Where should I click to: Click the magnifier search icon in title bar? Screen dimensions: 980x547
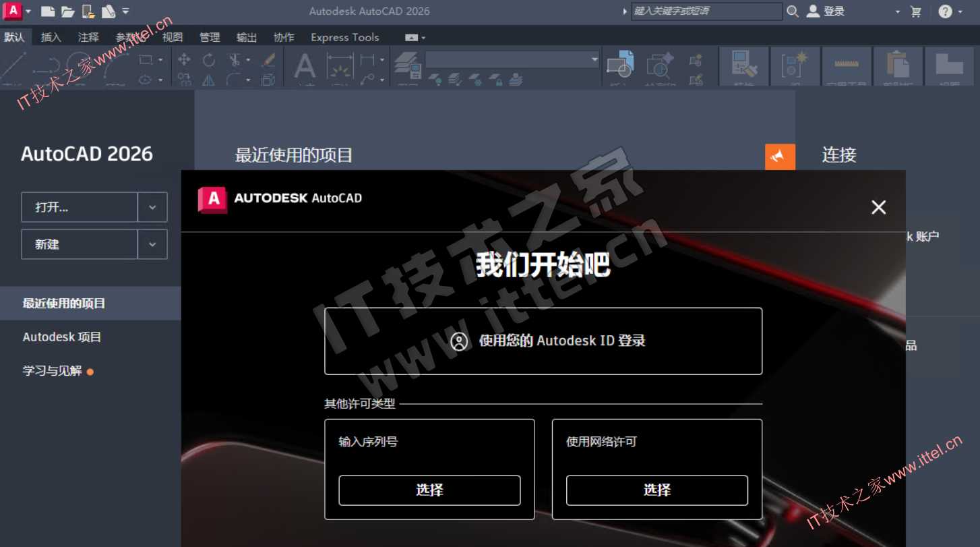[x=793, y=11]
